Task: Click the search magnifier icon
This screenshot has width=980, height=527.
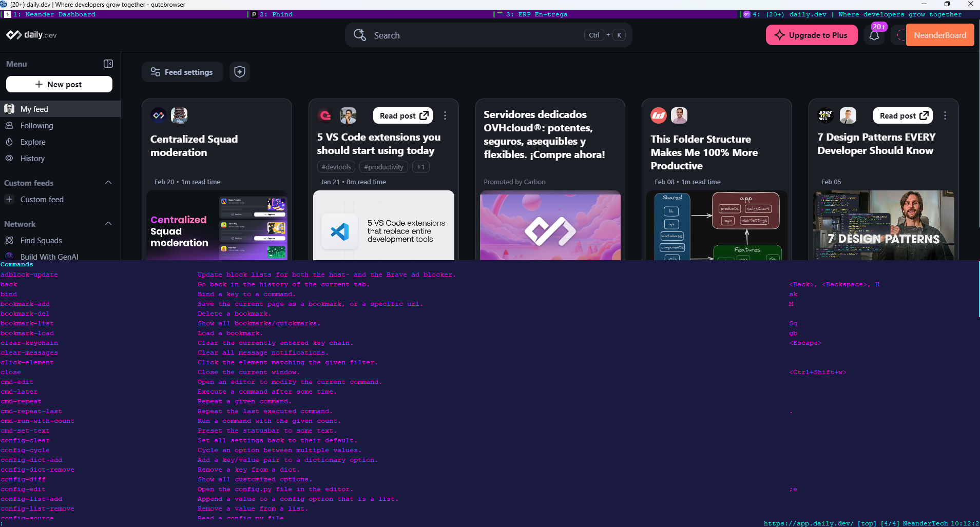Action: coord(360,35)
